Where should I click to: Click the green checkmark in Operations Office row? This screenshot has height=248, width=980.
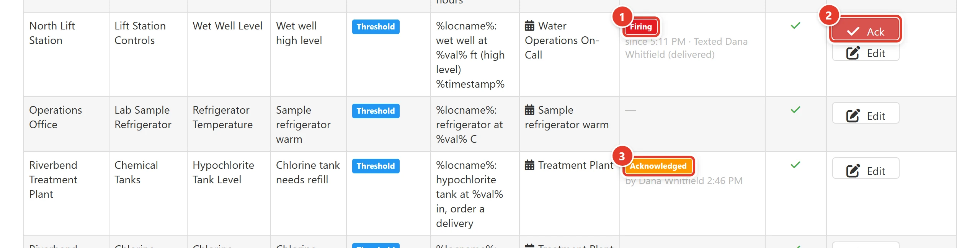(x=795, y=110)
